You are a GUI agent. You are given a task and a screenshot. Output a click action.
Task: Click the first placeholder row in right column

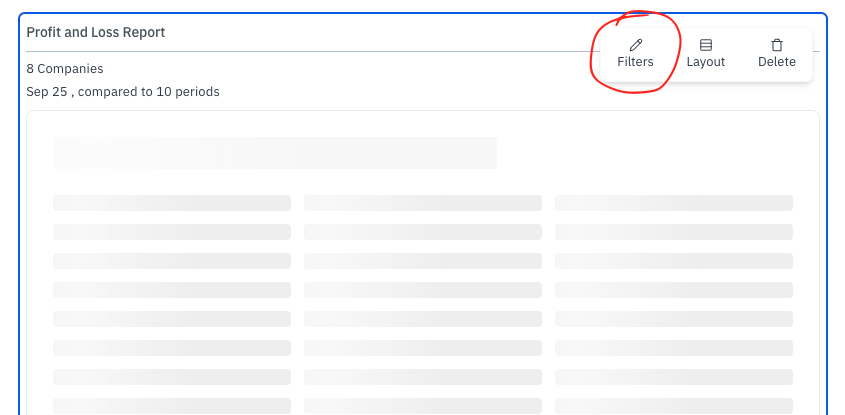pyautogui.click(x=674, y=203)
